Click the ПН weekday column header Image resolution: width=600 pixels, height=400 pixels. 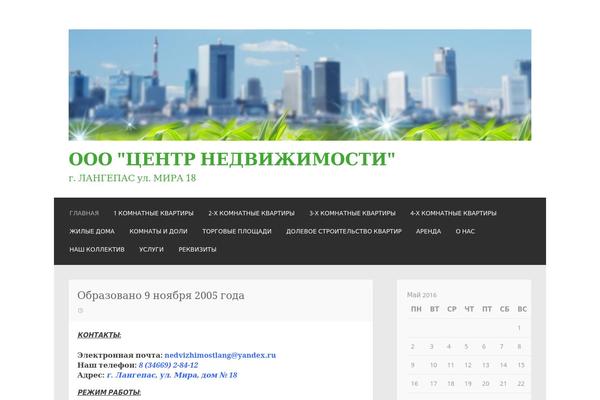[416, 309]
